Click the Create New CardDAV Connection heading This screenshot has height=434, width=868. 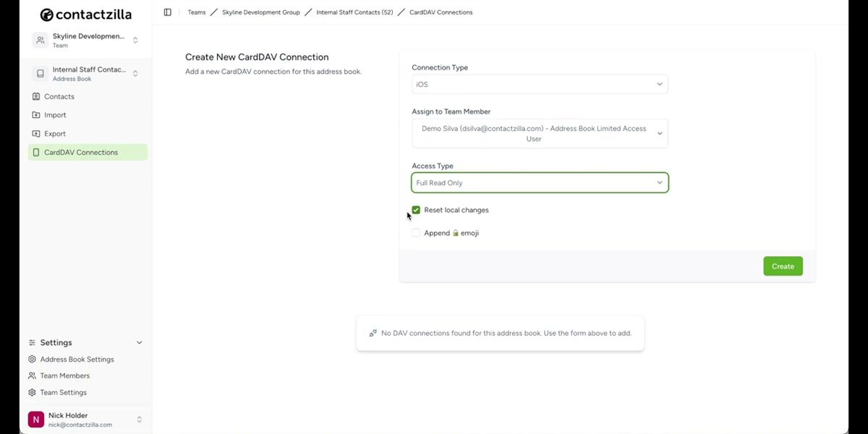point(257,57)
